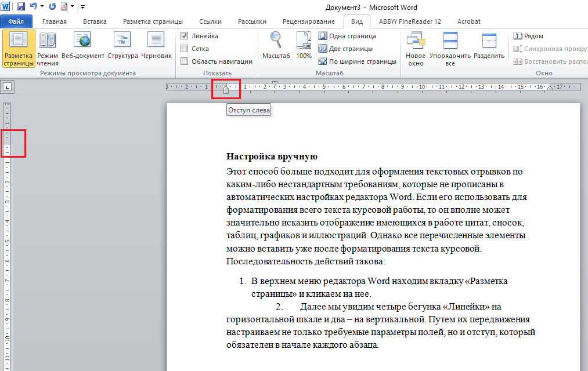Switch to the Рассылки tab
The height and width of the screenshot is (371, 588).
point(252,21)
